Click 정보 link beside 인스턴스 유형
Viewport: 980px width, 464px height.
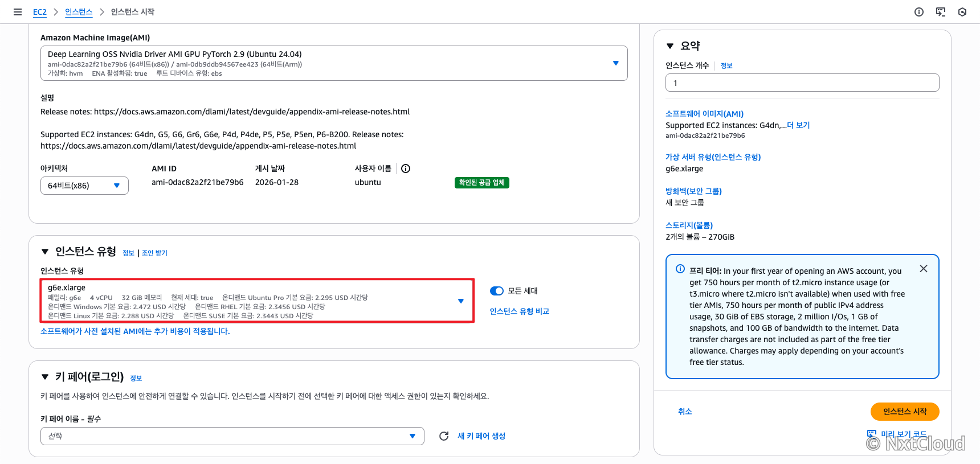click(128, 253)
